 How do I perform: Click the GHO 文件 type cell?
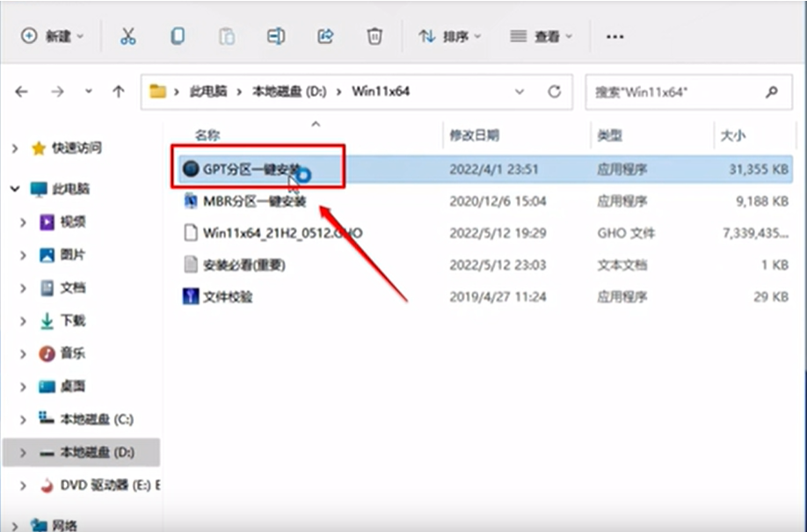[x=625, y=233]
